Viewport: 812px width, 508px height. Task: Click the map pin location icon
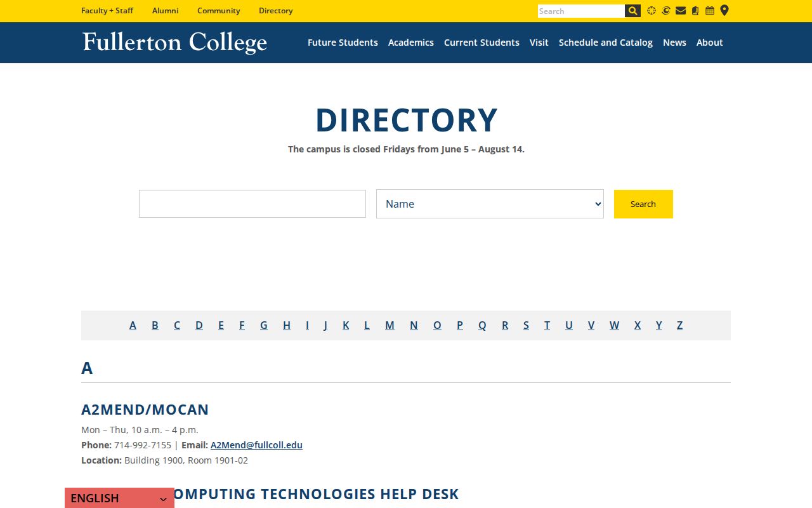(x=724, y=11)
